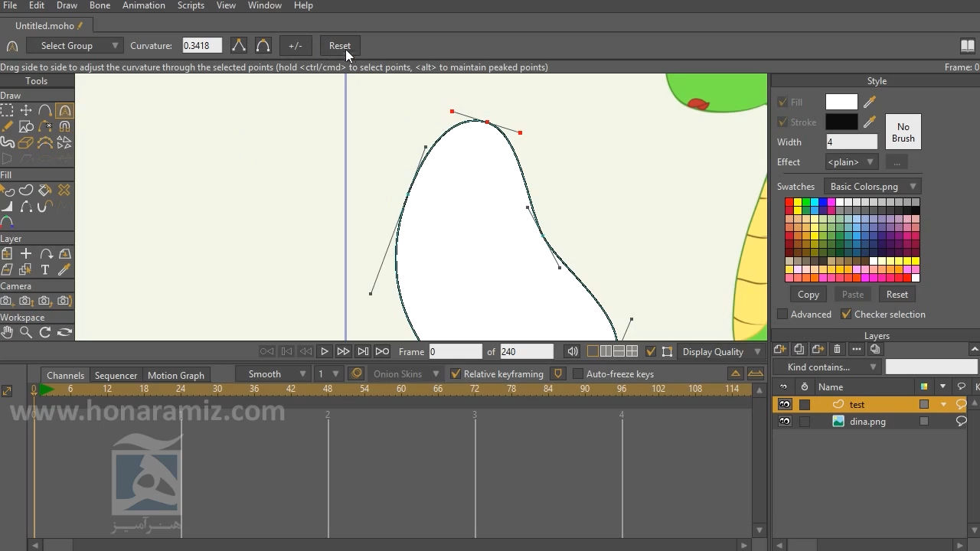The width and height of the screenshot is (980, 551).
Task: Select the Delete Edge tool
Action: 45,126
